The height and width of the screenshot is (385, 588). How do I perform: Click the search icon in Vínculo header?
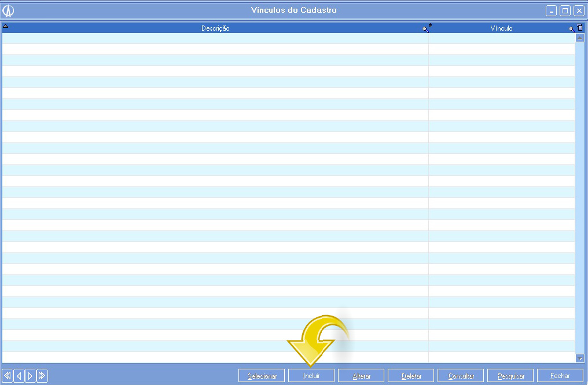pyautogui.click(x=572, y=28)
